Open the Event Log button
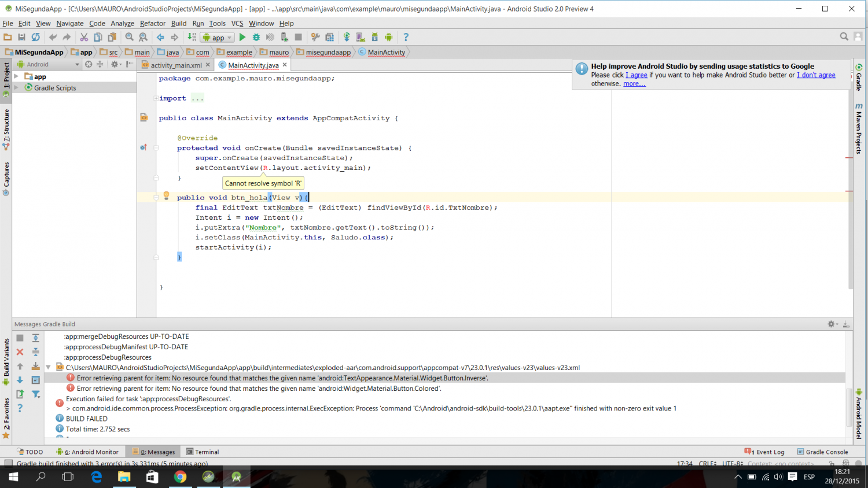Screen dimensions: 868x488 click(765, 452)
